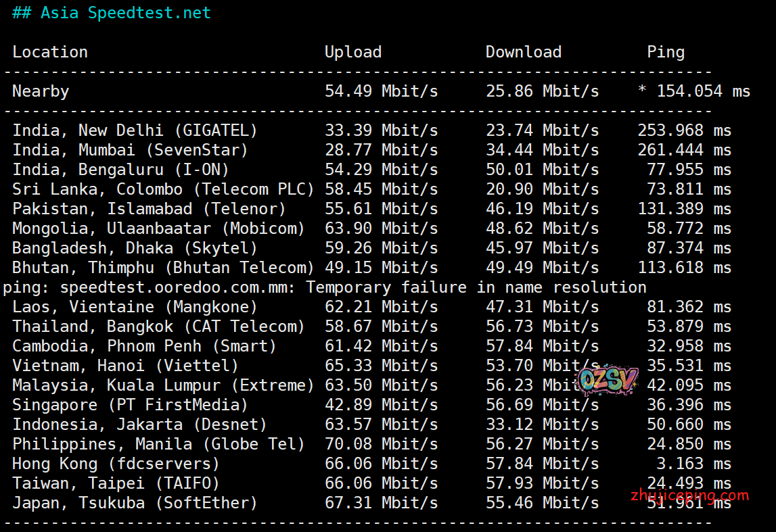776x532 pixels.
Task: Click the India, Mumbai (SevenStar) entry
Action: click(130, 150)
